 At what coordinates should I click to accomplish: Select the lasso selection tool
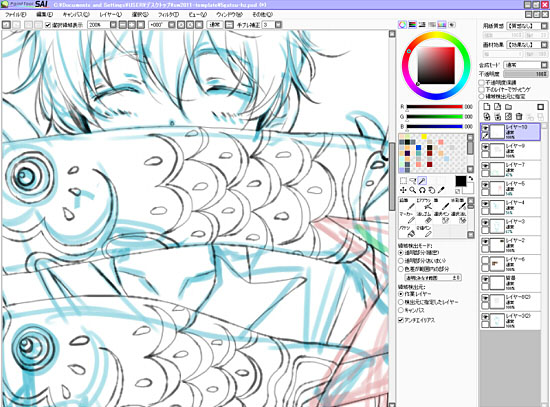point(413,181)
